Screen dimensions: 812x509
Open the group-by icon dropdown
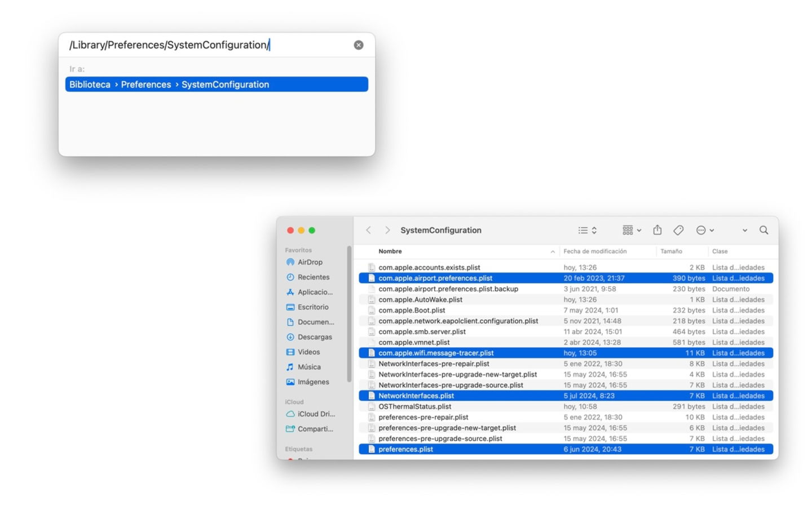coord(632,230)
